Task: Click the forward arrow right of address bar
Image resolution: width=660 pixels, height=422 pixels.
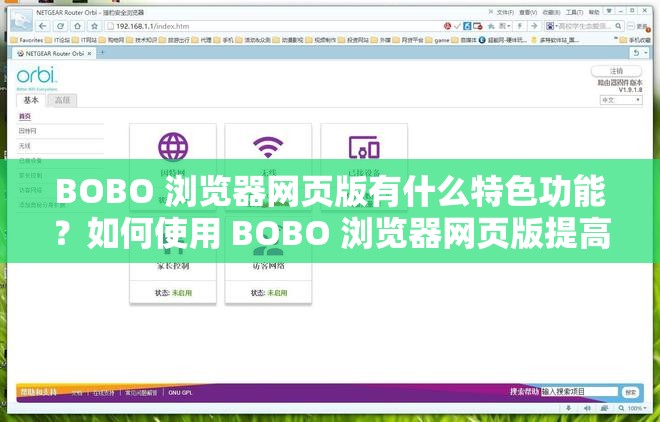Action: [534, 26]
